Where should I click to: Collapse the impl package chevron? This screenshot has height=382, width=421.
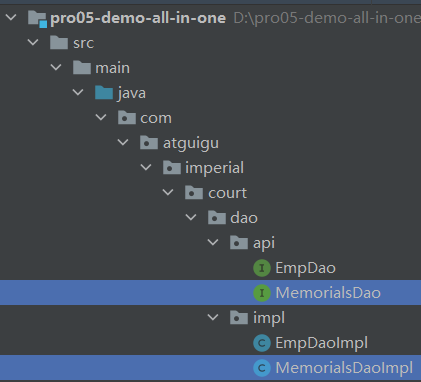click(213, 317)
